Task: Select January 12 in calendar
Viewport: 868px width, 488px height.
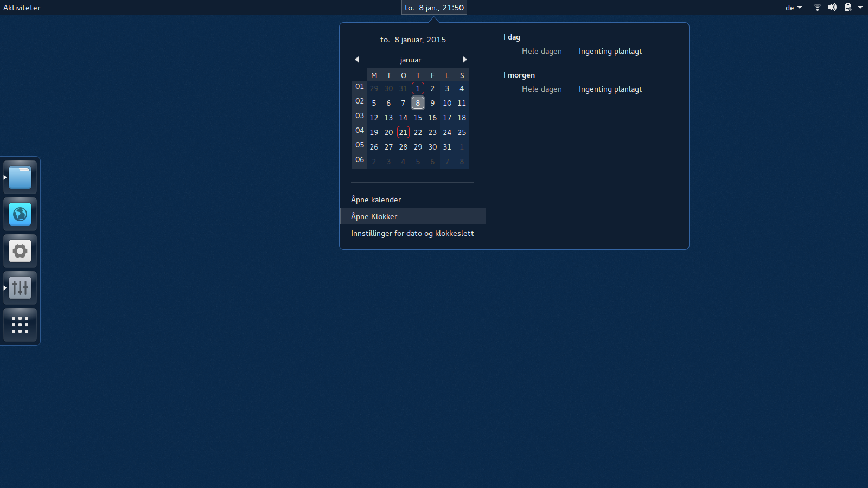Action: pyautogui.click(x=374, y=118)
